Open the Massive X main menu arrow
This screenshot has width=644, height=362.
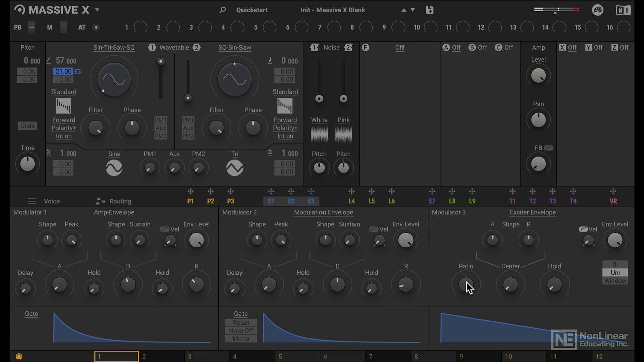click(97, 10)
